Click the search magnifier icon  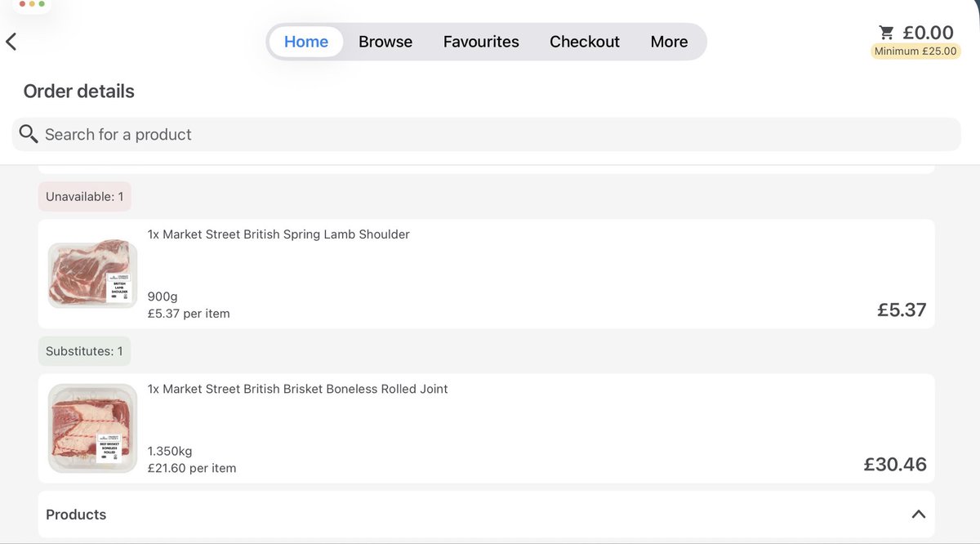[x=29, y=134]
